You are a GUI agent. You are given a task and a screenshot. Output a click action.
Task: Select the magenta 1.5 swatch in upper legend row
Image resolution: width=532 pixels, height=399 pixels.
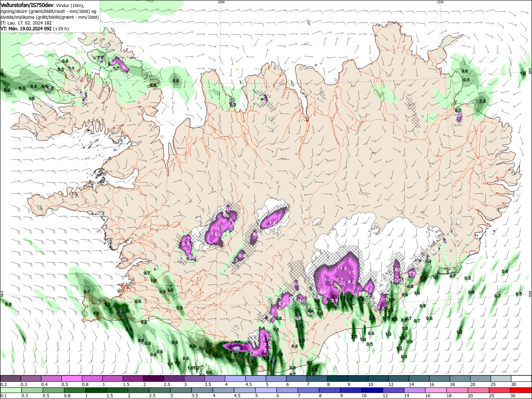pos(133,379)
